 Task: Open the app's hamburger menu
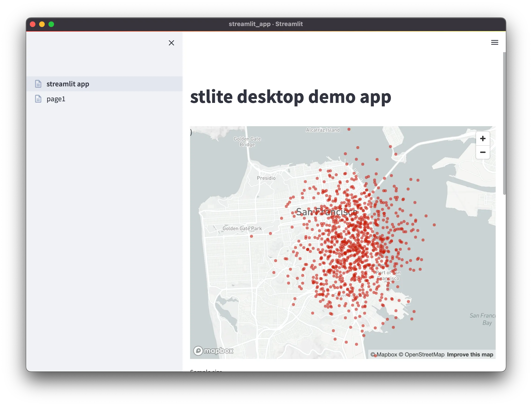tap(495, 42)
